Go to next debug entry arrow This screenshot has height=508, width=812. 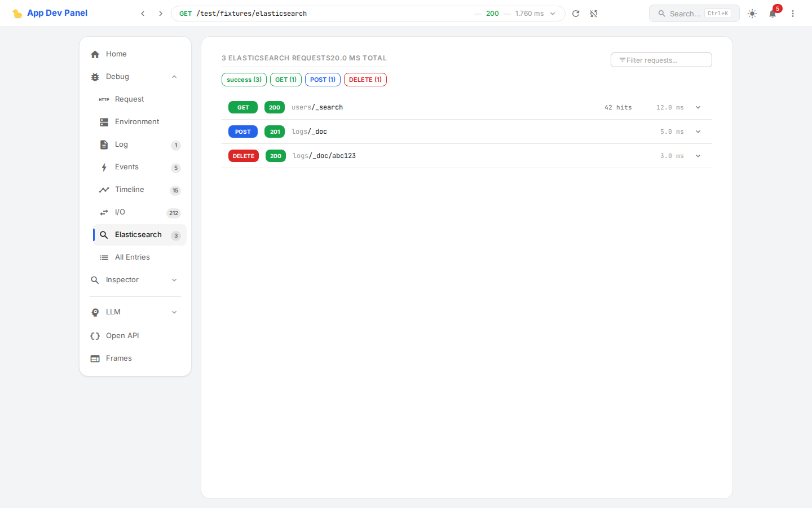click(161, 14)
